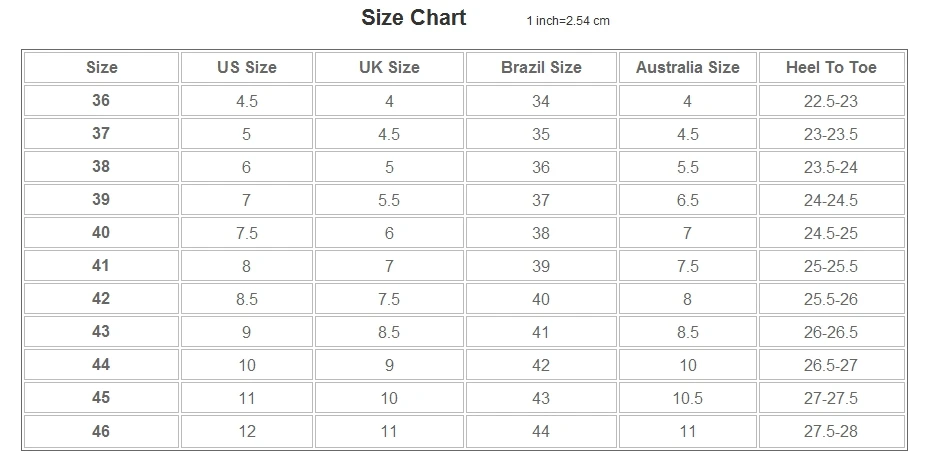Click the 22.5-23 heel to toe cell
This screenshot has height=472, width=927.
pyautogui.click(x=831, y=101)
